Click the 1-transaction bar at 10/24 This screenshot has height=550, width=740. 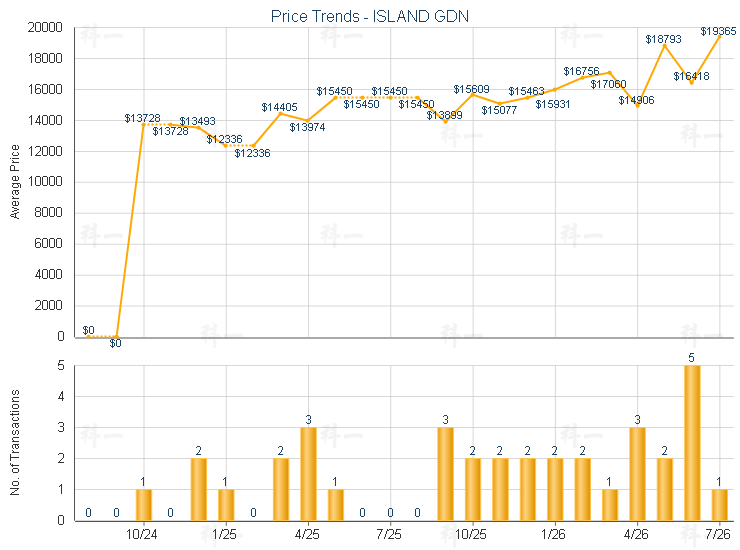pos(143,505)
